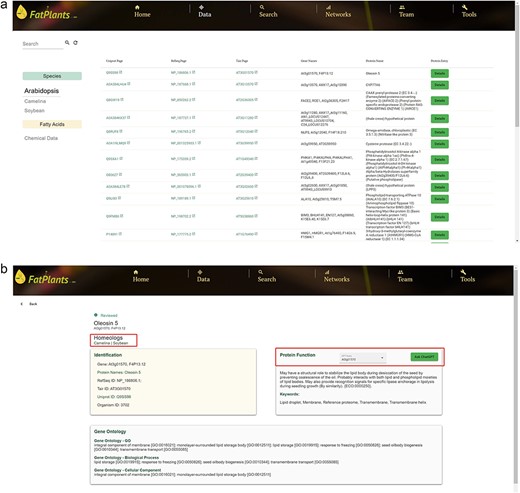The image size is (520, 493).
Task: Click the refresh icon next to the sidebar search
Action: pyautogui.click(x=76, y=43)
